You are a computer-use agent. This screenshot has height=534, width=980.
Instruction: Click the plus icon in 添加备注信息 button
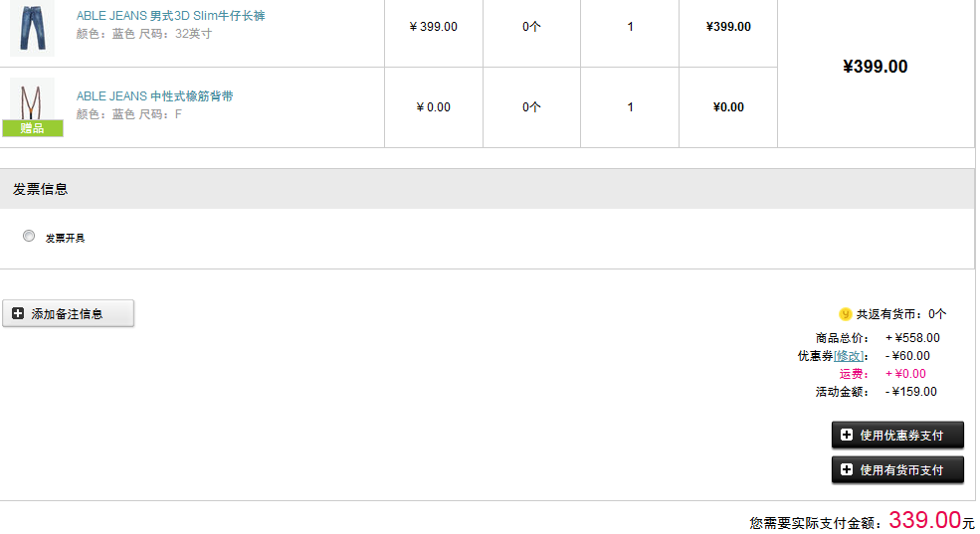tap(18, 313)
